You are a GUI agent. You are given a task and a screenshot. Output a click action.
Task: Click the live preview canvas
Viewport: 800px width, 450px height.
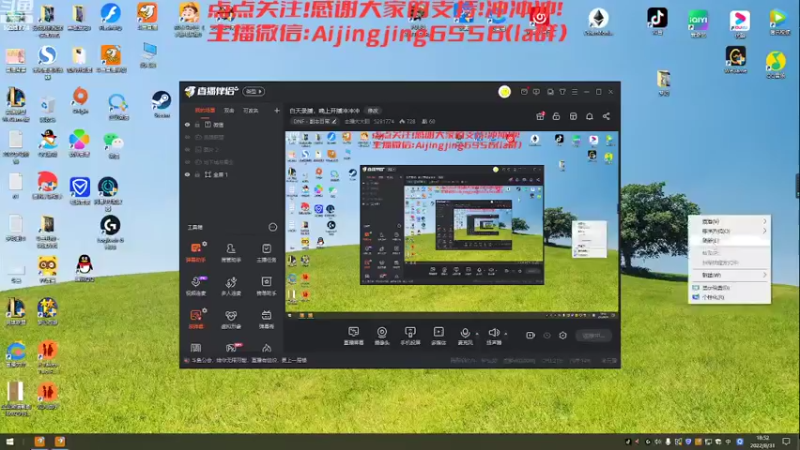click(x=452, y=225)
